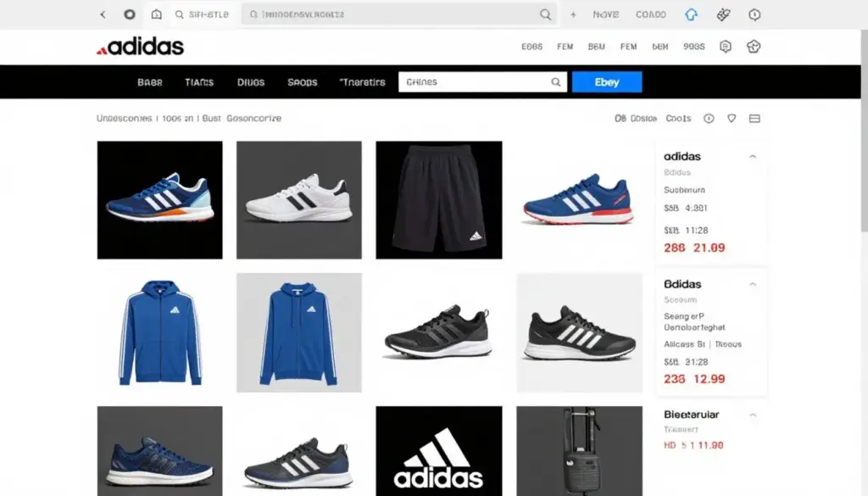Collapse the Bdidas sidebar card
868x496 pixels.
tap(754, 284)
